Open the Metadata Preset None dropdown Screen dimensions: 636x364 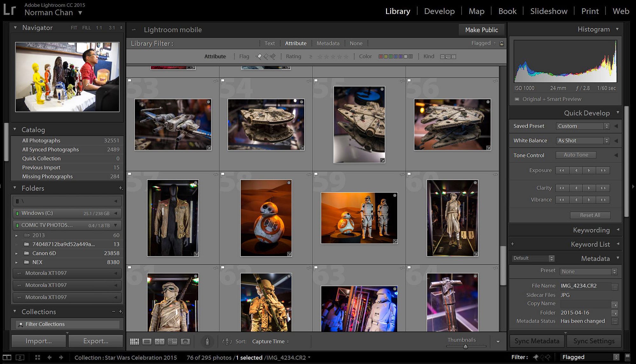pos(589,271)
